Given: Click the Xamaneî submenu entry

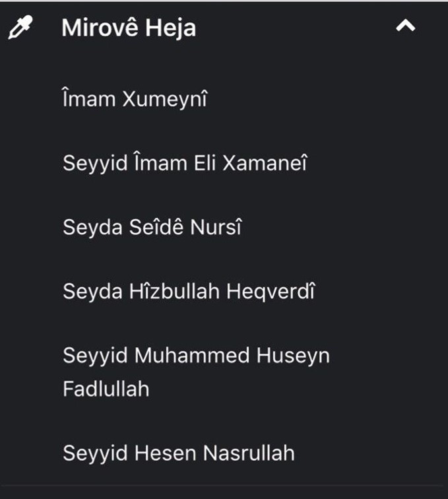Looking at the screenshot, I should pos(185,163).
